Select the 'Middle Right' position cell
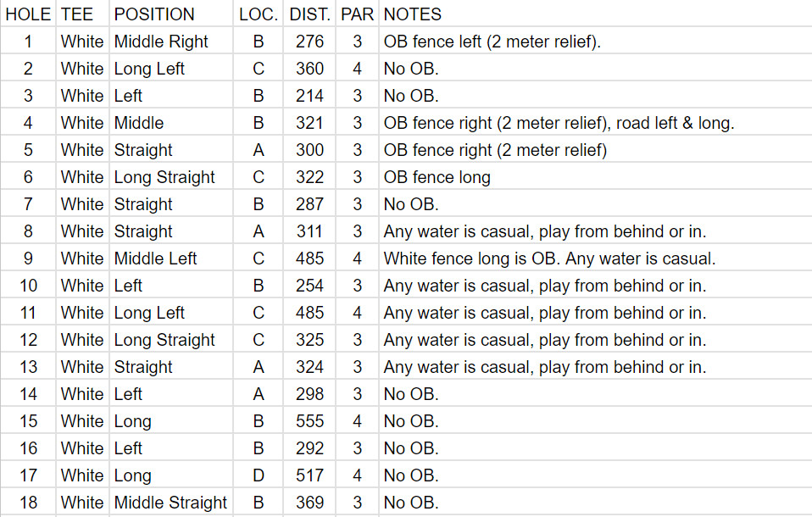This screenshot has width=812, height=517. [x=171, y=42]
